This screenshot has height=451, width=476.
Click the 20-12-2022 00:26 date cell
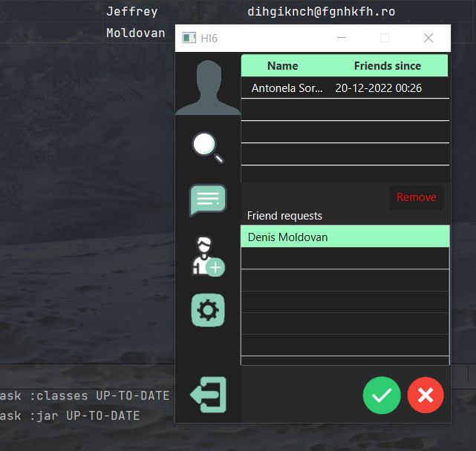point(378,88)
